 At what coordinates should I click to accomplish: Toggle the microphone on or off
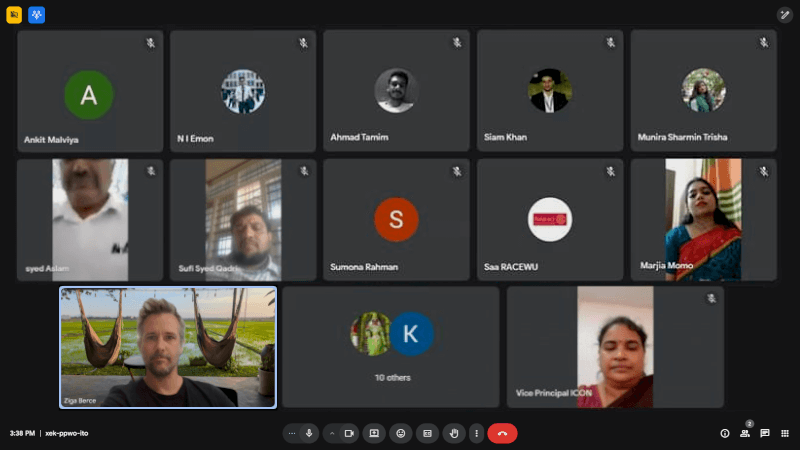tap(309, 433)
